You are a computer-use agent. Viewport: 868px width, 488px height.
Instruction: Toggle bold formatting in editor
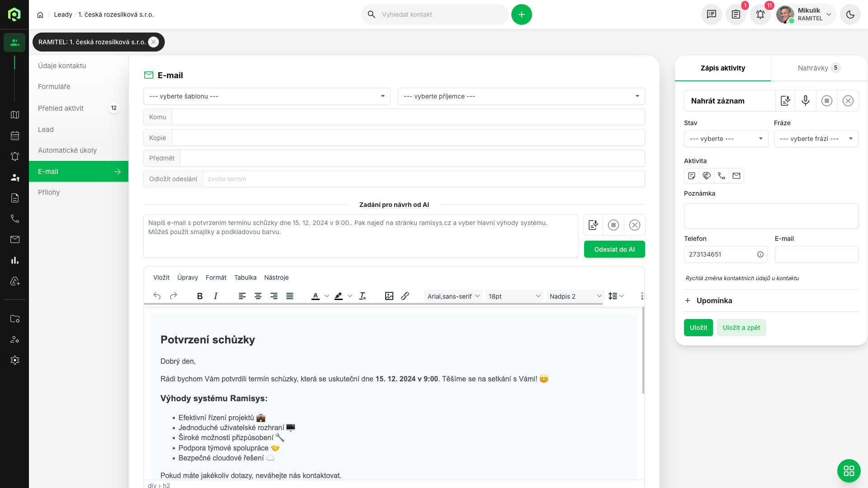point(200,296)
